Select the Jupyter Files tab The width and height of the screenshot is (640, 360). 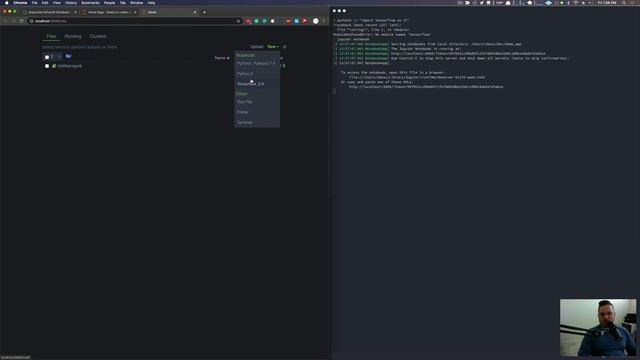click(x=51, y=36)
